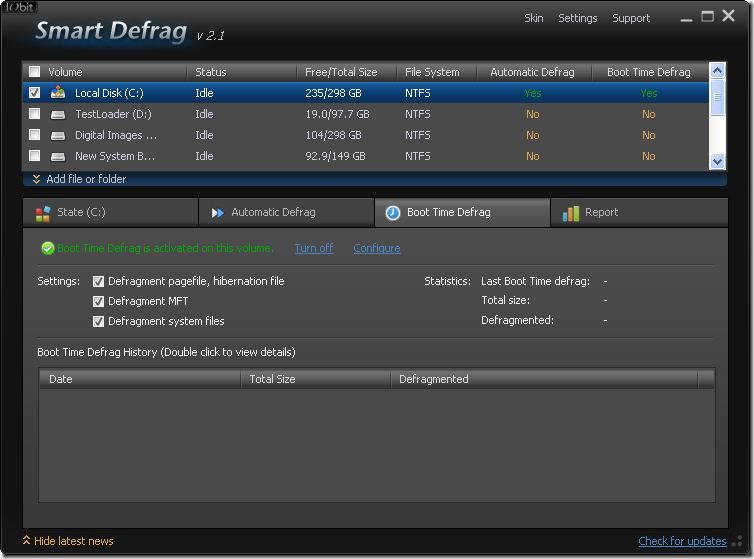Viewport: 754px width, 559px height.
Task: Click the New System B... drive icon
Action: point(58,156)
